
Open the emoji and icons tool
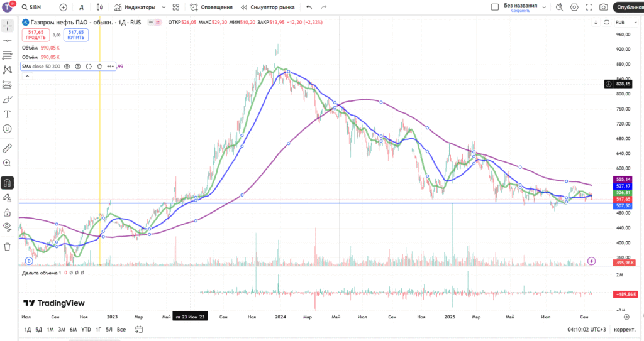coord(7,129)
